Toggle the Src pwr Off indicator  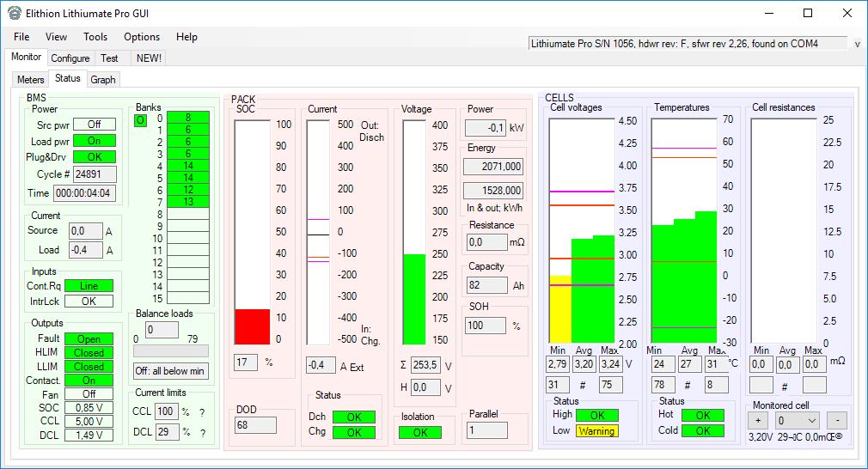point(94,125)
